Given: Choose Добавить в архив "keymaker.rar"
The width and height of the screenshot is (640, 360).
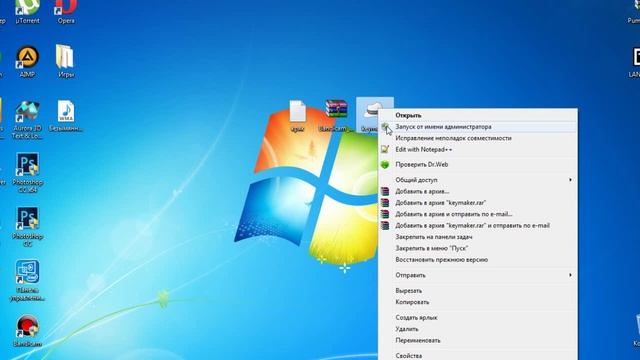Looking at the screenshot, I should tap(478, 202).
